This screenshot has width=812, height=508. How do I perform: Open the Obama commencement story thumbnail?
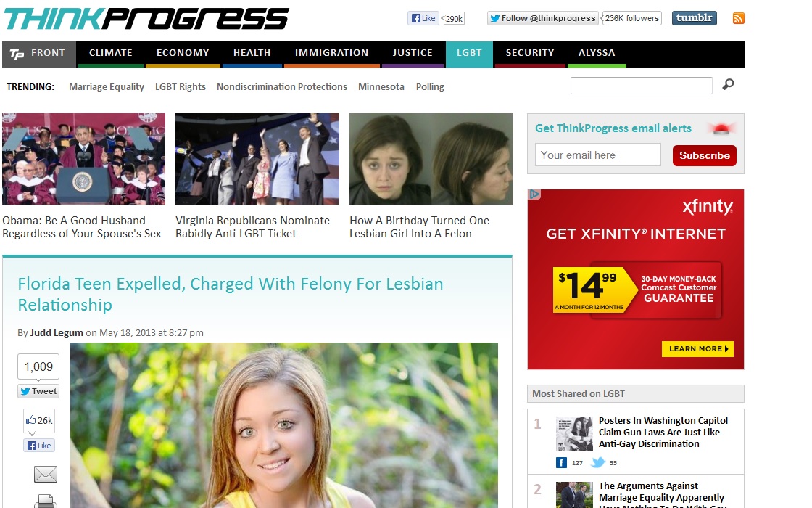point(83,159)
